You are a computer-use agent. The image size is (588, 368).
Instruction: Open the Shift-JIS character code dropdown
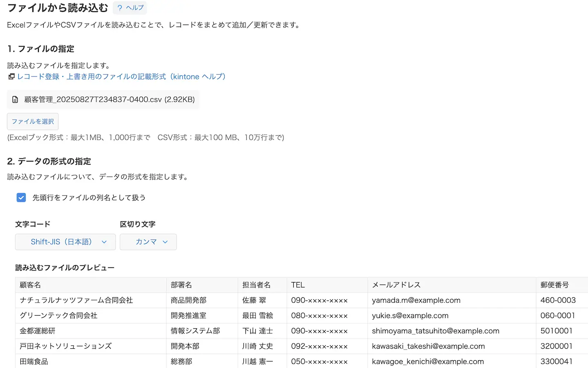pyautogui.click(x=65, y=242)
